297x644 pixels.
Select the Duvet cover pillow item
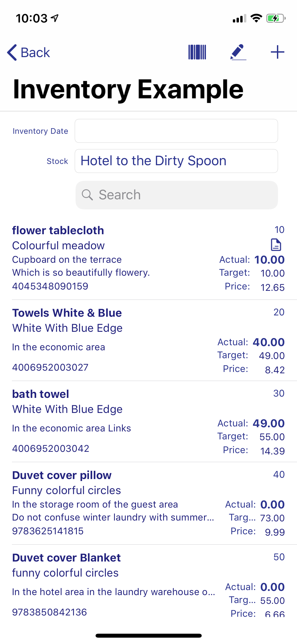point(148,503)
